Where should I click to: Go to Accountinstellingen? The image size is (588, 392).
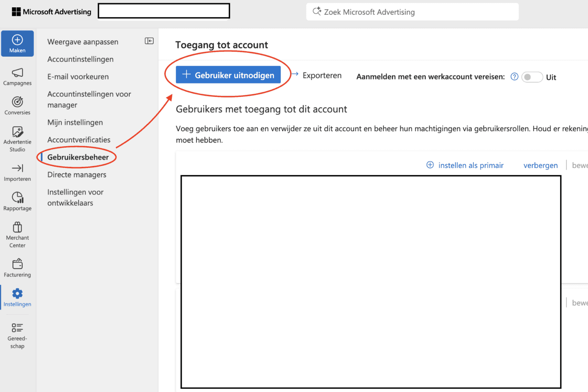(80, 59)
